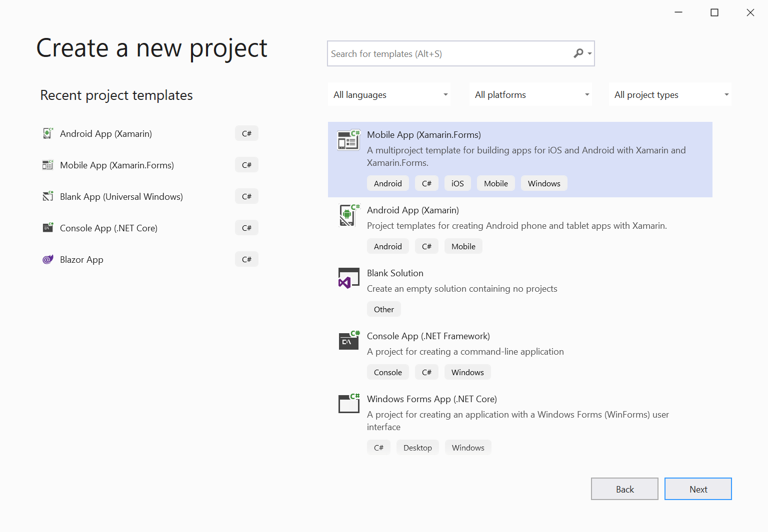Choose Windows Forms App (.NET Core) template
This screenshot has width=768, height=532.
[x=431, y=399]
